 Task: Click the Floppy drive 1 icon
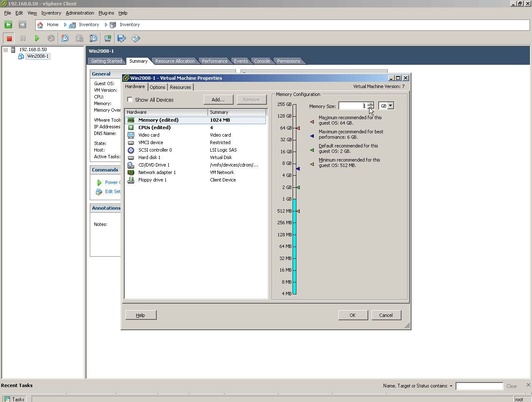(131, 180)
